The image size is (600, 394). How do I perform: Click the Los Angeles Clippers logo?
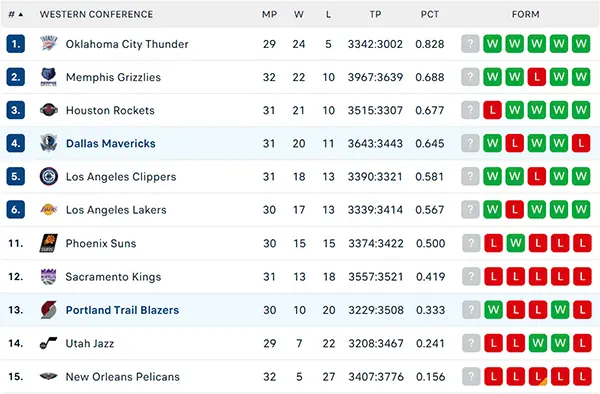pos(49,176)
